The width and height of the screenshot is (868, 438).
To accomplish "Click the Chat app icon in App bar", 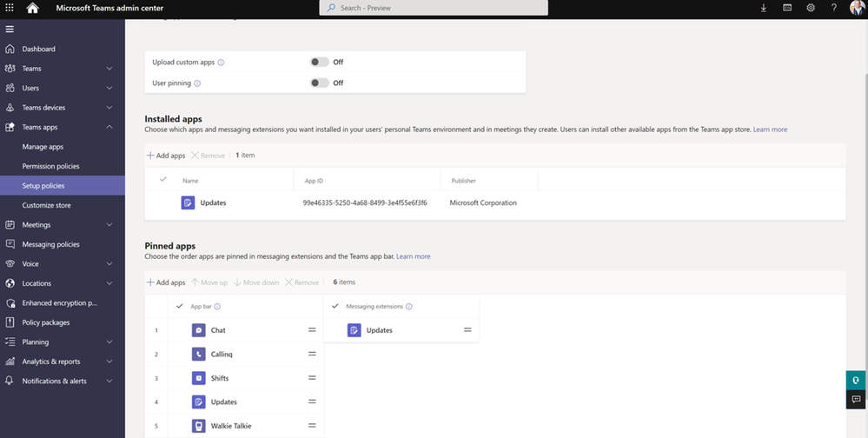I will (199, 330).
